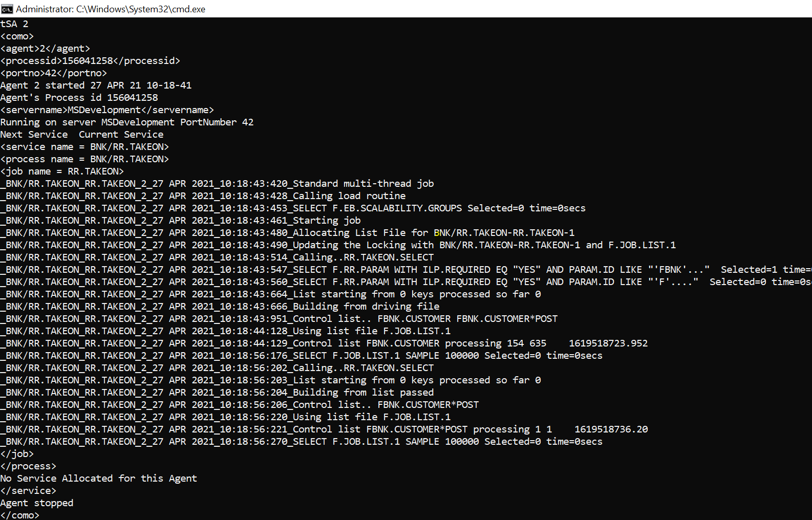
Task: Click the service name BNK/RR.TAKEON line
Action: pyautogui.click(x=84, y=147)
